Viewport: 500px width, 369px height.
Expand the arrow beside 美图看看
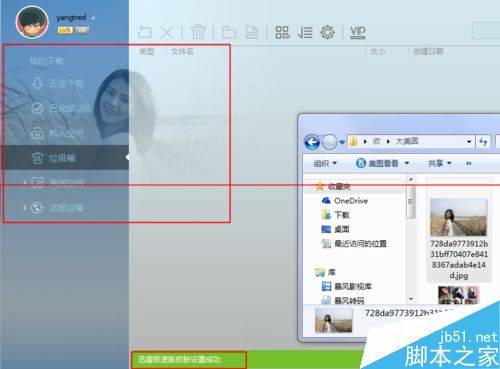407,163
